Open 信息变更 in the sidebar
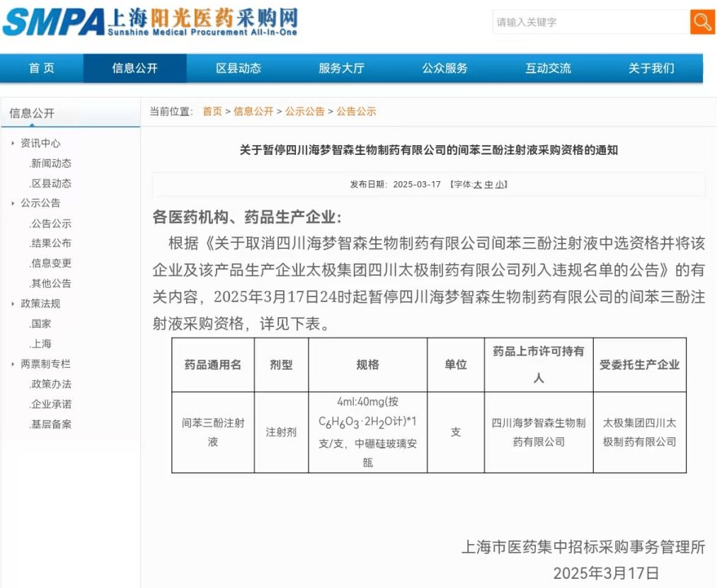 [x=50, y=263]
